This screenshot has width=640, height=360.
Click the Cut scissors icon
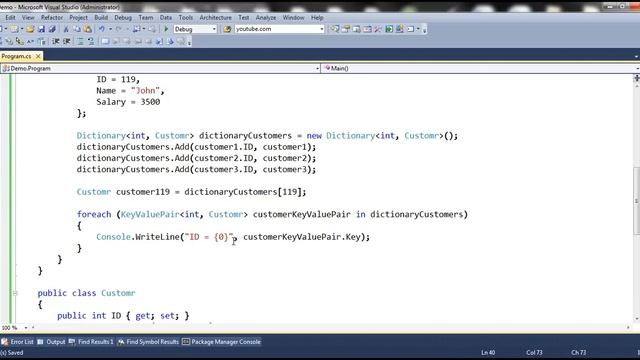pos(66,29)
